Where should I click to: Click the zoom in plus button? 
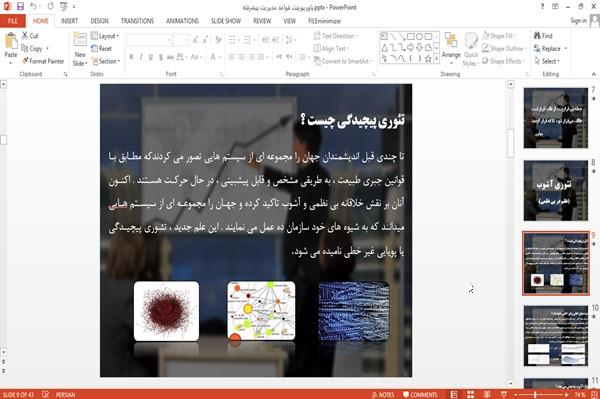[566, 394]
